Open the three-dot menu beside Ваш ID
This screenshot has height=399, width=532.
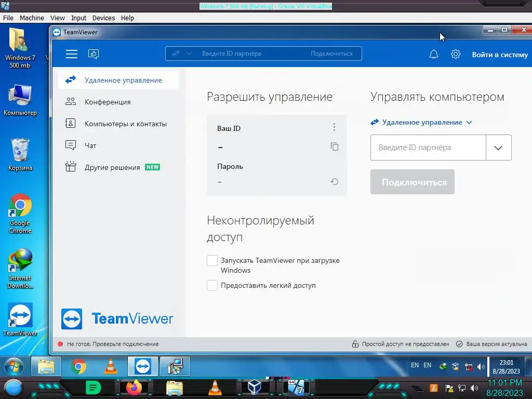pyautogui.click(x=334, y=127)
